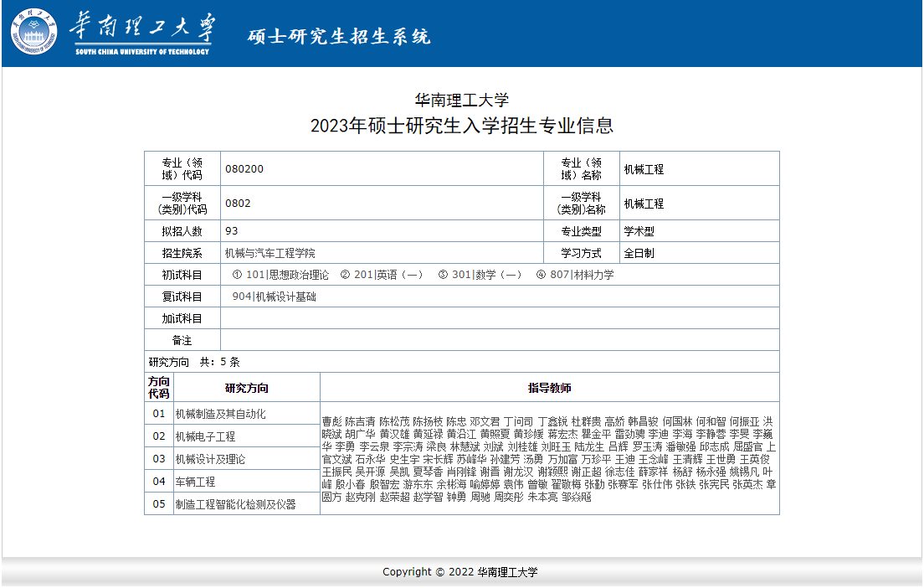The height and width of the screenshot is (588, 924).
Task: Click the 学习方式 label
Action: (581, 253)
